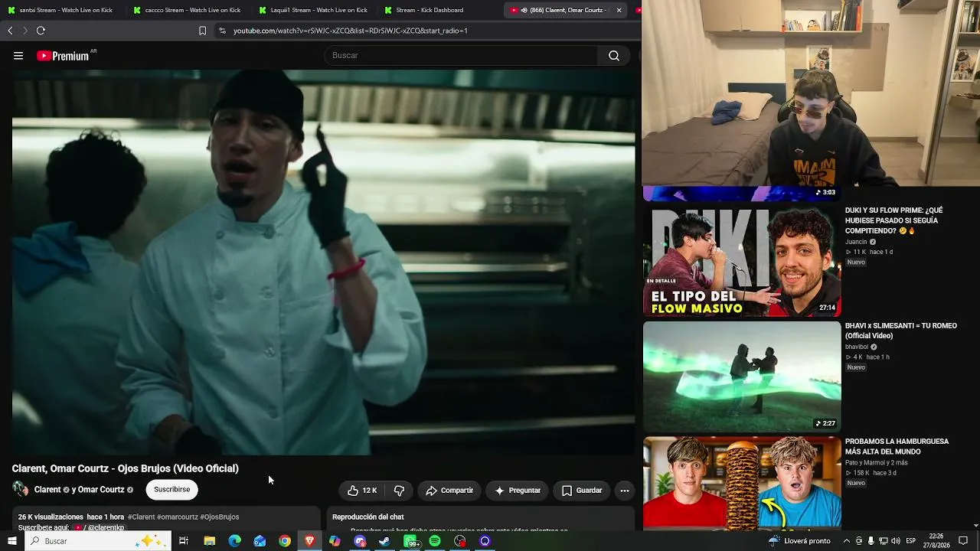Open 'Pato y Marmol y 2 más' channels
The image size is (980, 551).
[x=877, y=462]
